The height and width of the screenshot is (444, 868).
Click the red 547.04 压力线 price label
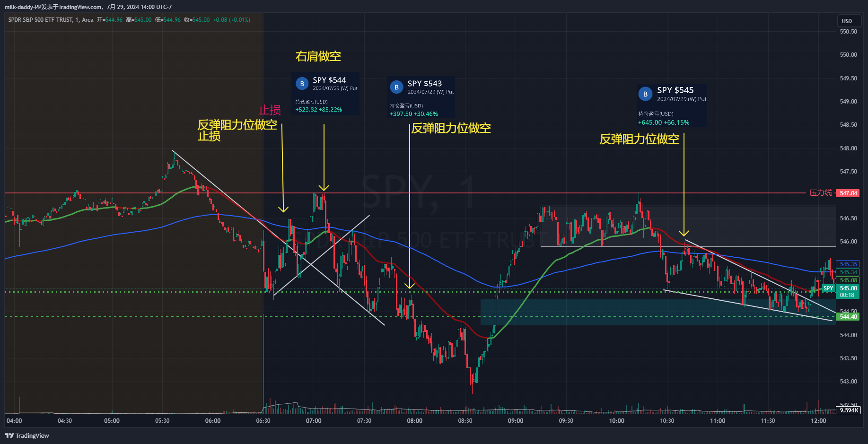pyautogui.click(x=850, y=193)
